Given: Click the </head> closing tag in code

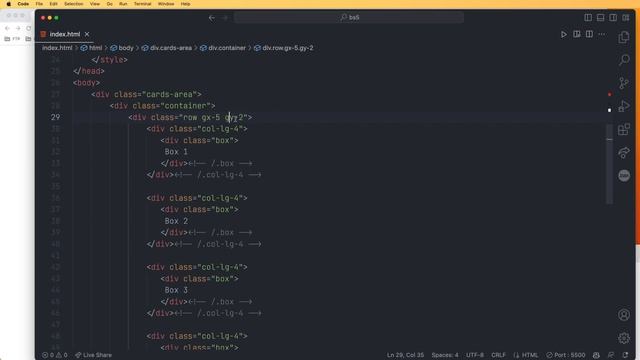Looking at the screenshot, I should point(89,71).
